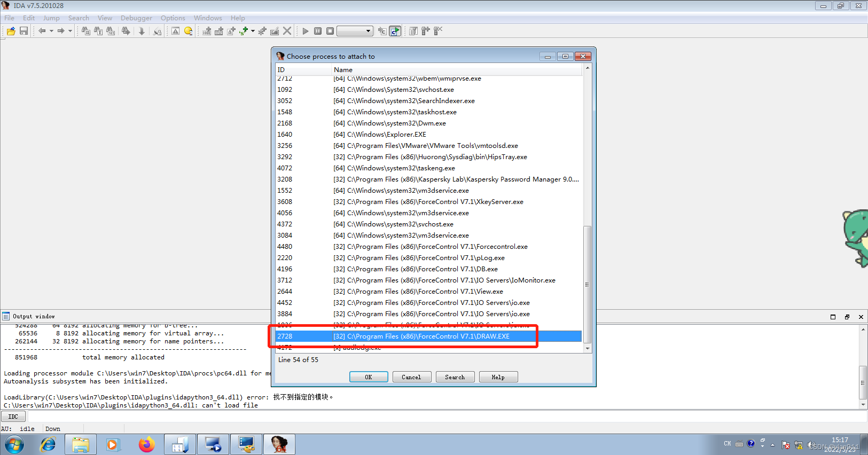This screenshot has height=455, width=868.
Task: Click the command input field beside IDC
Action: [x=448, y=417]
